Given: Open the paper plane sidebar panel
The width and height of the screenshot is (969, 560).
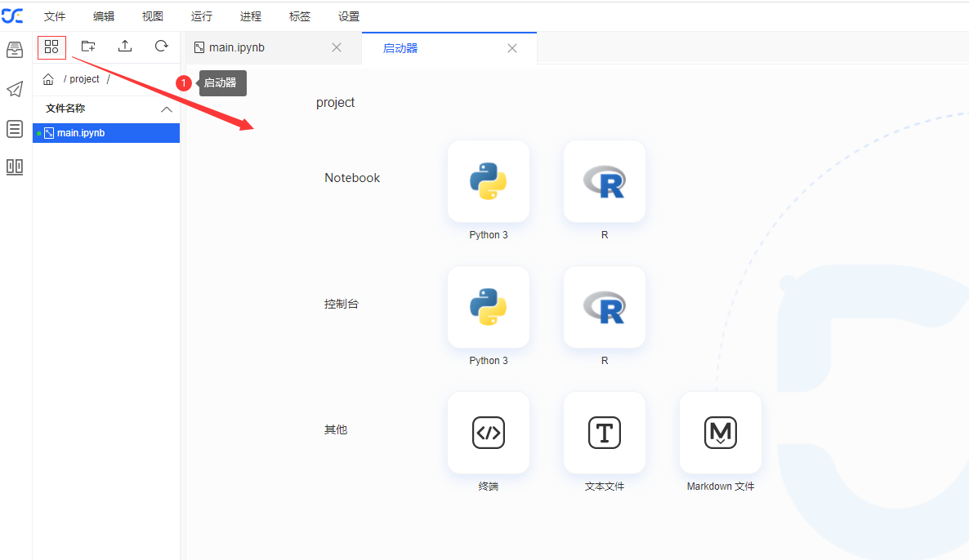Looking at the screenshot, I should click(x=15, y=89).
